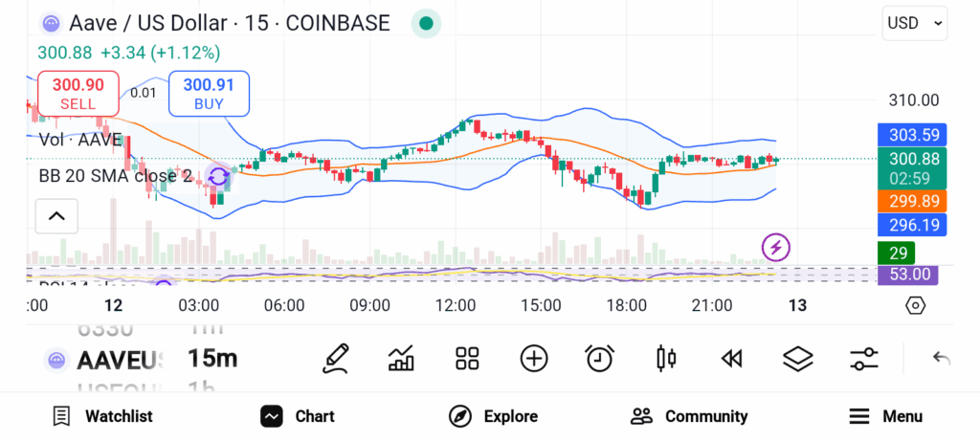Viewport: 980px width, 441px height.
Task: Click the 310.00 price axis label
Action: point(914,99)
